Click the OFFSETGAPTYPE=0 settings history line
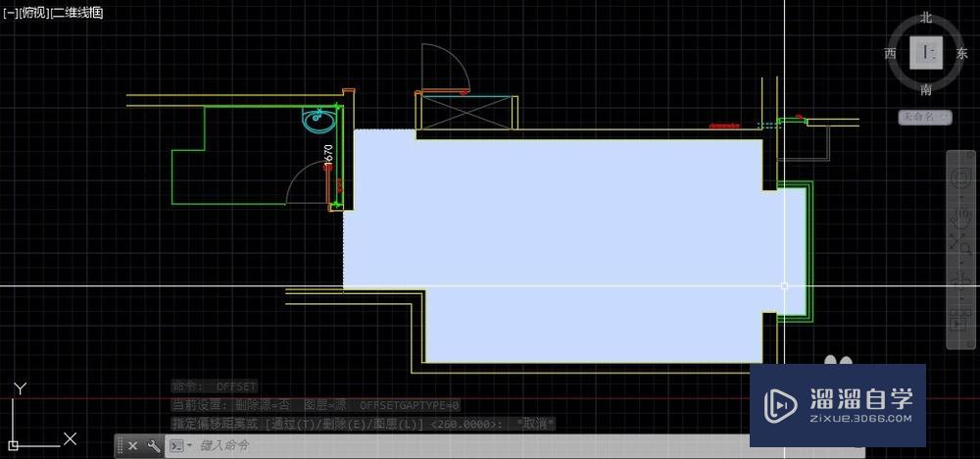This screenshot has height=459, width=980. pyautogui.click(x=316, y=406)
